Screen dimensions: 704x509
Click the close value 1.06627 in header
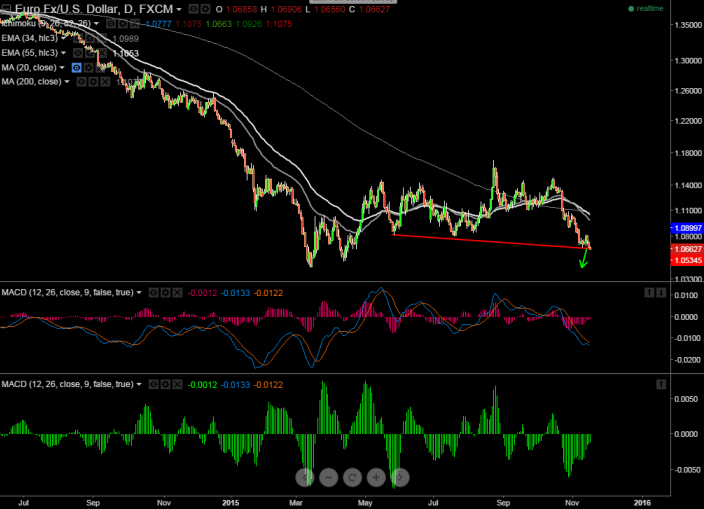pos(374,9)
